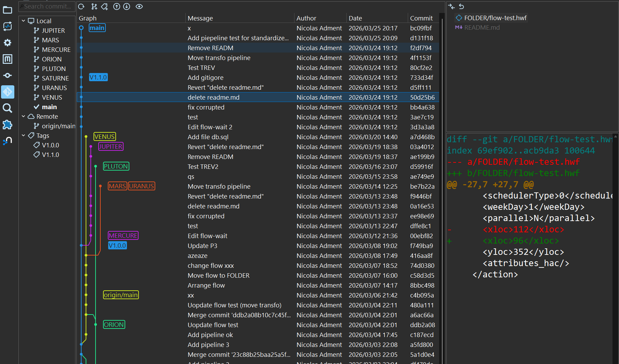Select the 'Update P3' commit row
The width and height of the screenshot is (619, 364).
click(x=258, y=246)
